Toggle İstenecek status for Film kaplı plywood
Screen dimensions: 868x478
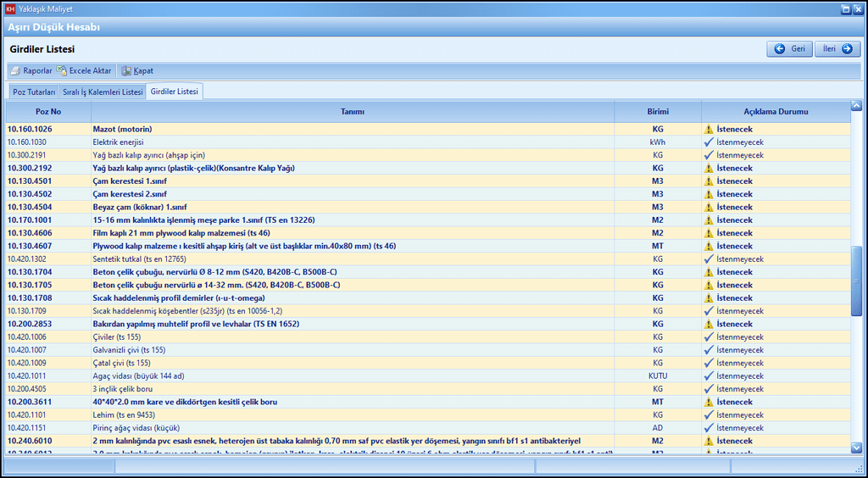pyautogui.click(x=734, y=233)
